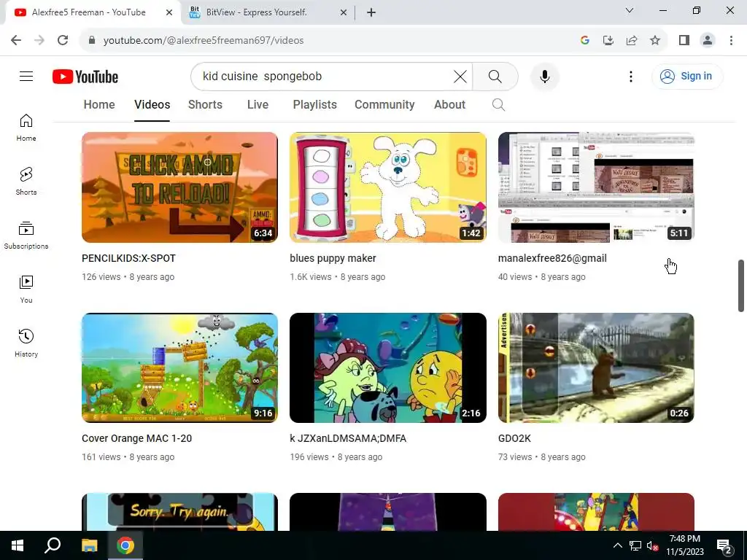Close the Alexfree5 Freeman YouTube tab

tap(169, 12)
